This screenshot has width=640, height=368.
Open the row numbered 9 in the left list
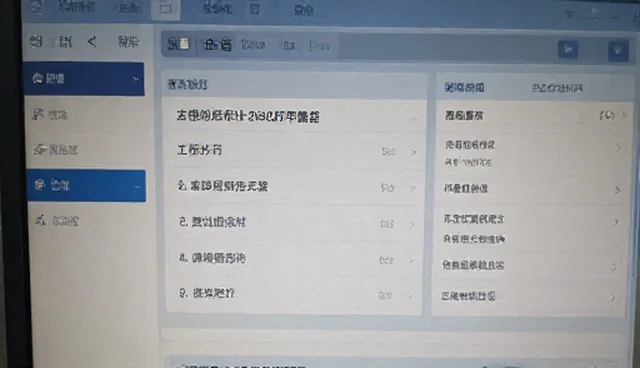point(295,295)
